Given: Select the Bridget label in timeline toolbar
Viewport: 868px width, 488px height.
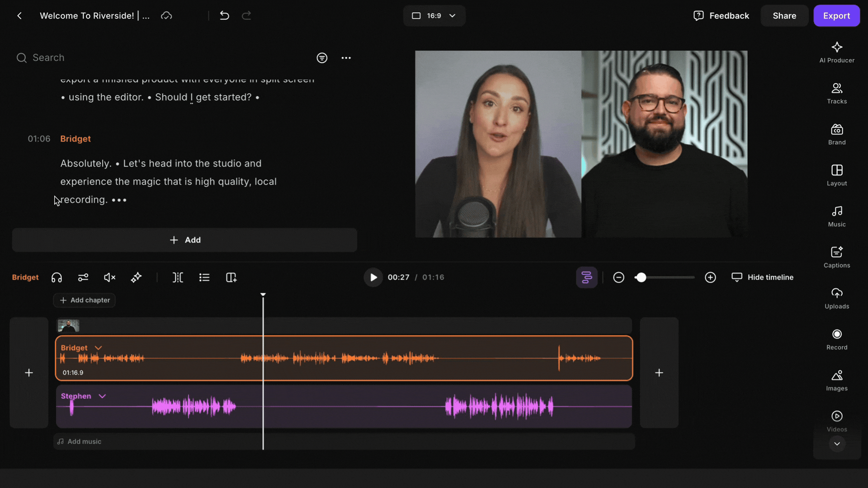Looking at the screenshot, I should pyautogui.click(x=25, y=277).
